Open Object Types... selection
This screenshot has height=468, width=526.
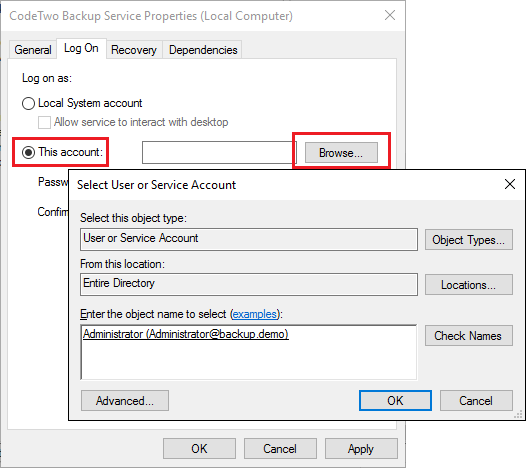pos(469,240)
